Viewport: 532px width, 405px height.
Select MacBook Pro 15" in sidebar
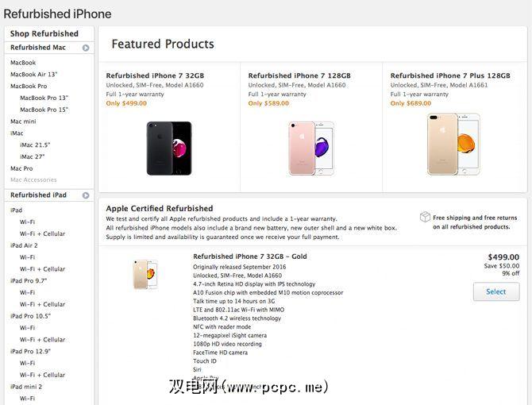tap(44, 110)
